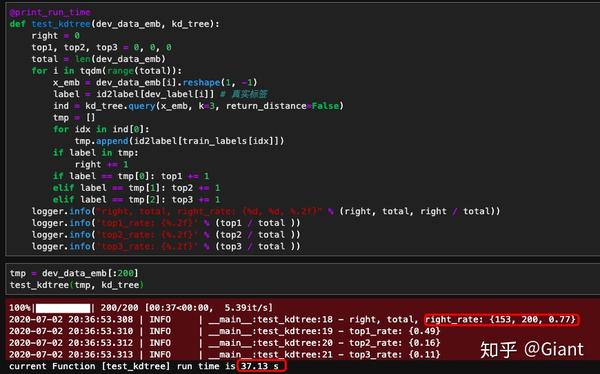Viewport: 600px width, 374px height.
Task: Place cursor on kd_tree.query call line
Action: [x=198, y=106]
